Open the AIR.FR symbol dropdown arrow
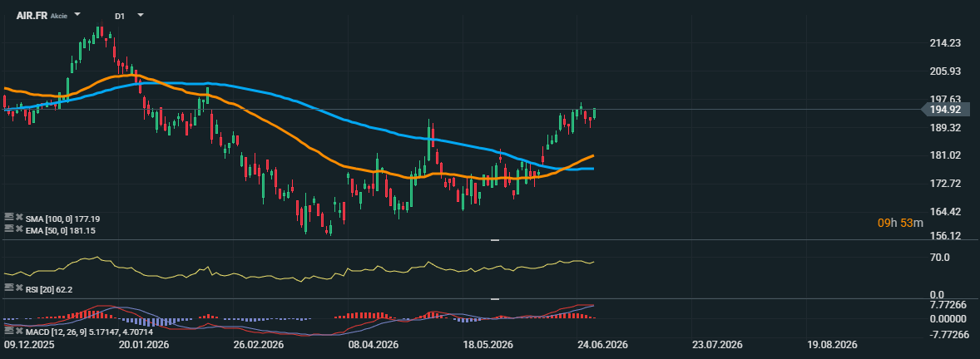Screen dimensions: 980x359 77,14
